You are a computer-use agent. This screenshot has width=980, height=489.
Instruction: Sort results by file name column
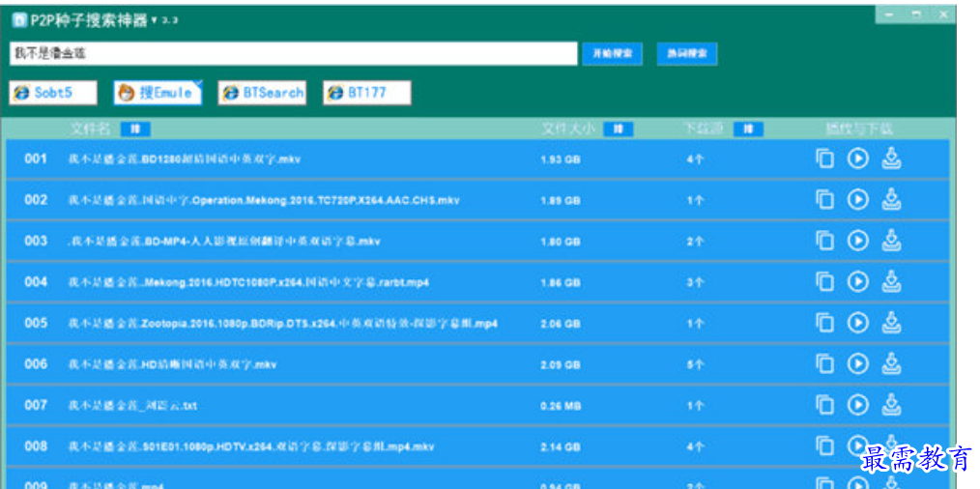(x=135, y=129)
